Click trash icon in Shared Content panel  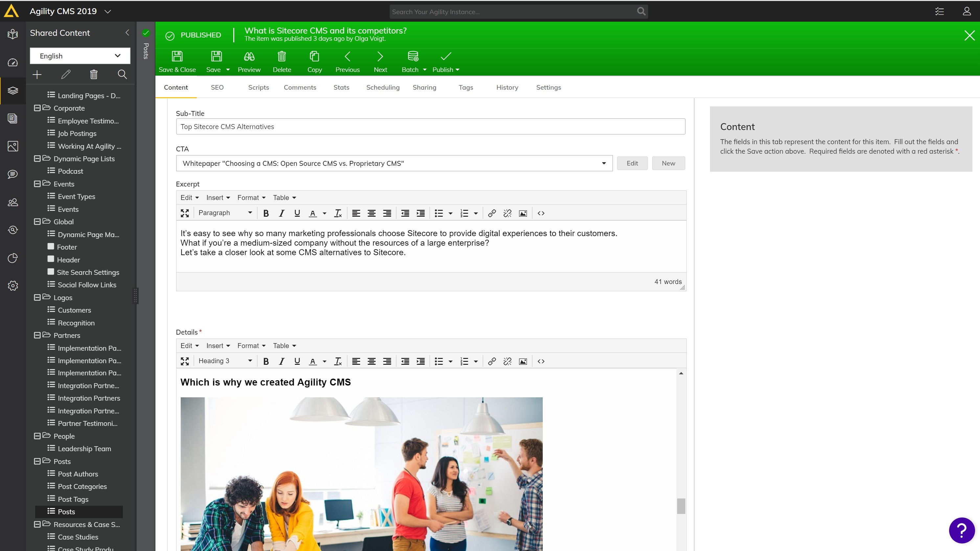coord(94,75)
